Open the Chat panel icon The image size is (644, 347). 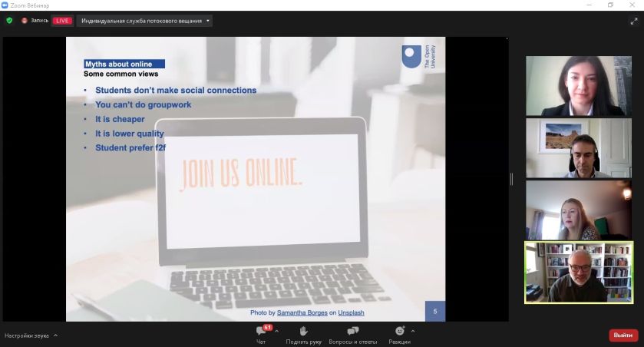[x=260, y=331]
